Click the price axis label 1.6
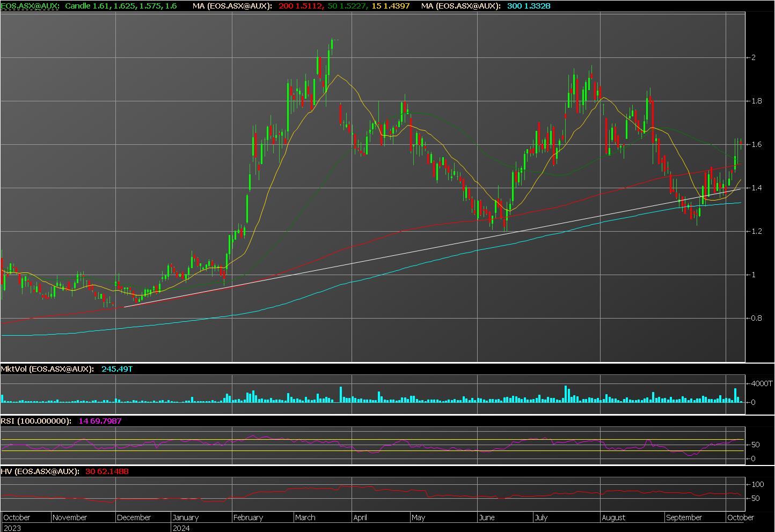The image size is (775, 532). [x=757, y=144]
